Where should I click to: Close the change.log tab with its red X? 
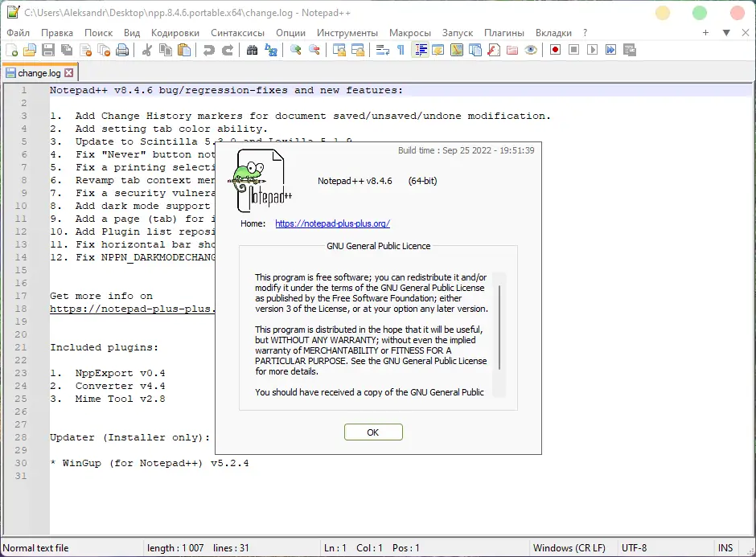pyautogui.click(x=69, y=73)
